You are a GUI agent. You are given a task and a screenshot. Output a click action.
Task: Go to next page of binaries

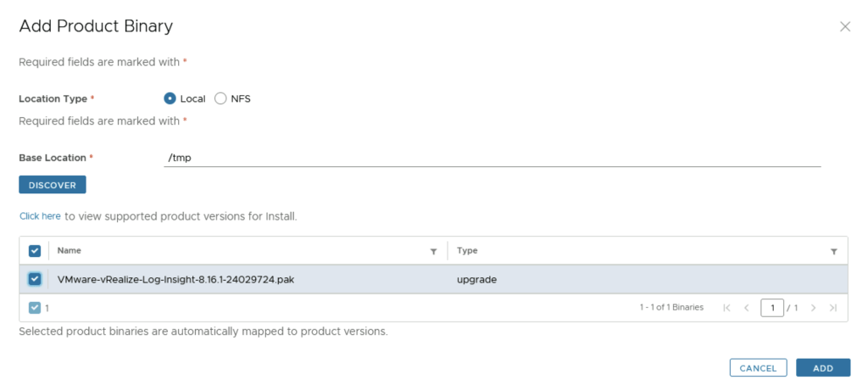click(813, 308)
